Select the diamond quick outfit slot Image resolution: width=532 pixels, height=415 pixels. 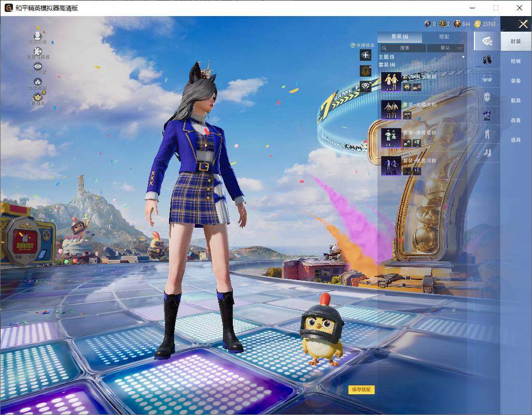coord(366,87)
